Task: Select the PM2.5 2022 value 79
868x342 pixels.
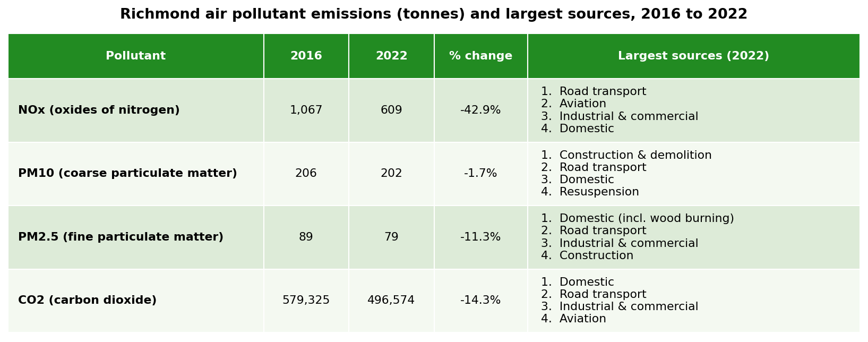Action: (391, 237)
